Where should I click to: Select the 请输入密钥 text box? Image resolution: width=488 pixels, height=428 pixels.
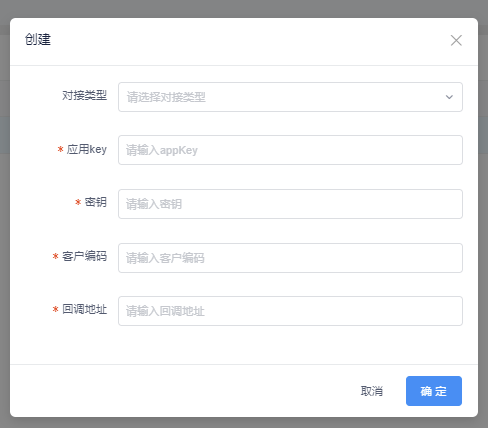[x=290, y=204]
